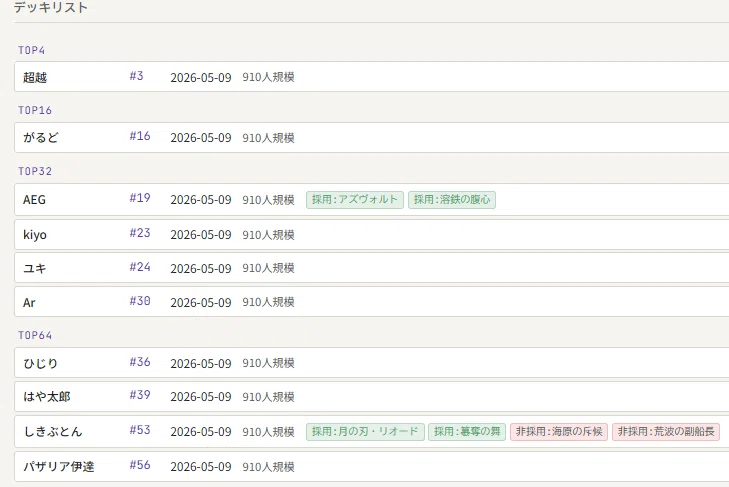729x487 pixels.
Task: Open the AEG deck entry
Action: tap(372, 200)
